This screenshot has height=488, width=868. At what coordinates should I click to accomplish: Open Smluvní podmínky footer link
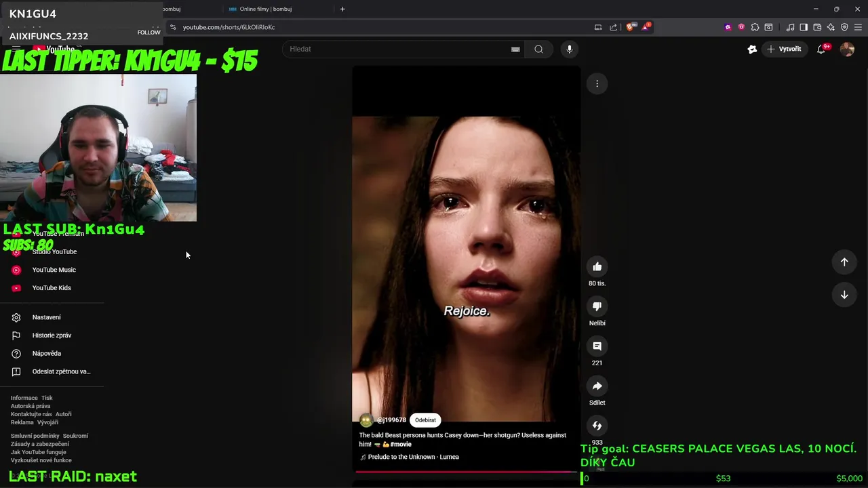tap(35, 436)
